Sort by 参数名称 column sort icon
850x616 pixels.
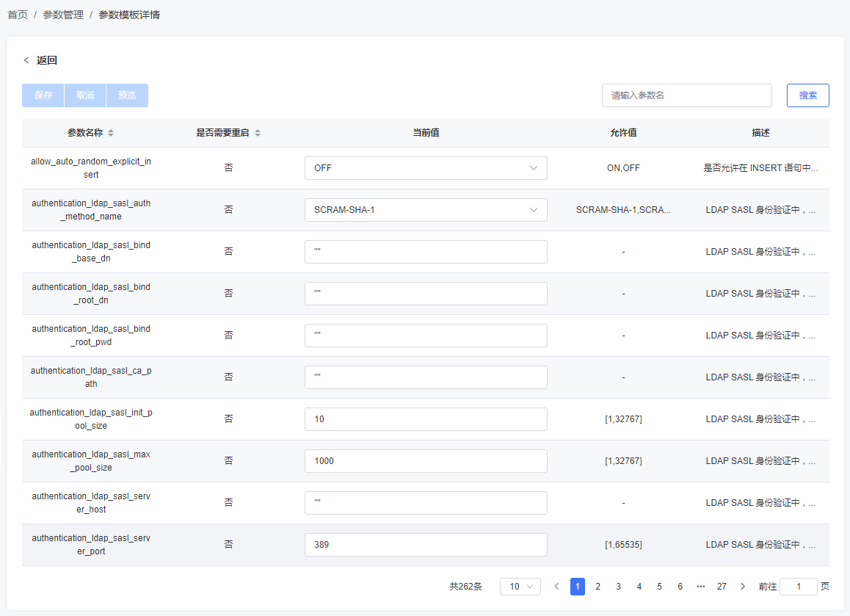(x=111, y=133)
